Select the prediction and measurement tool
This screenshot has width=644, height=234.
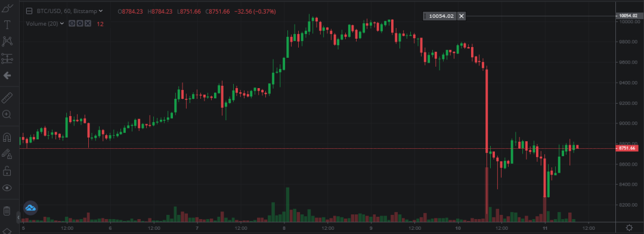tap(7, 58)
